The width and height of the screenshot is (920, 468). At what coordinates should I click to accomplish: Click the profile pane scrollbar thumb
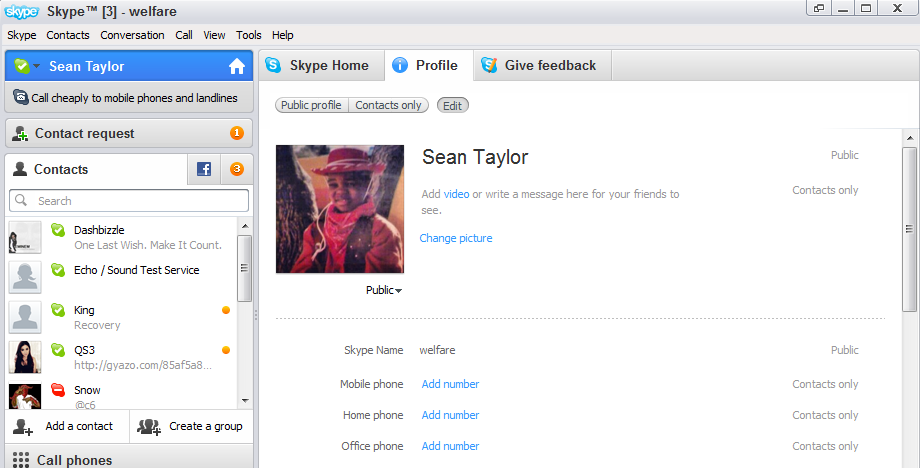click(909, 229)
